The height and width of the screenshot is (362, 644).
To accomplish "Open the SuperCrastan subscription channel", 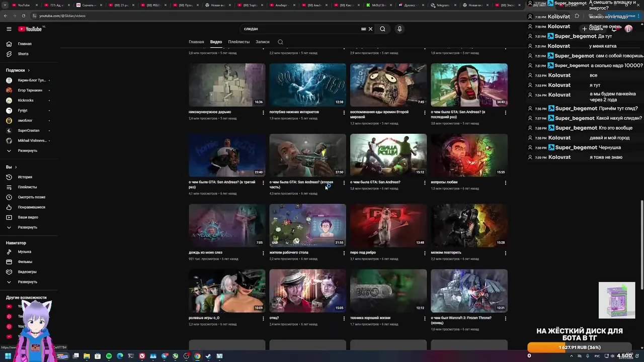I will click(x=29, y=130).
